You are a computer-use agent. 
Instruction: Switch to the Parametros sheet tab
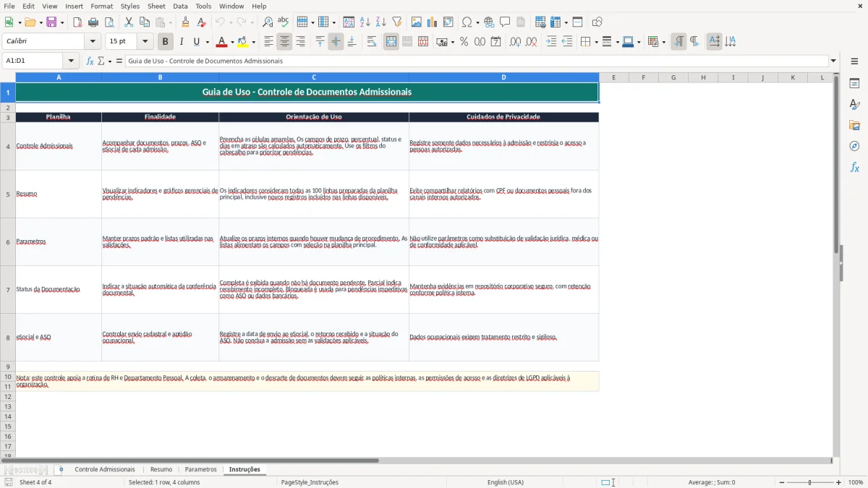(200, 470)
